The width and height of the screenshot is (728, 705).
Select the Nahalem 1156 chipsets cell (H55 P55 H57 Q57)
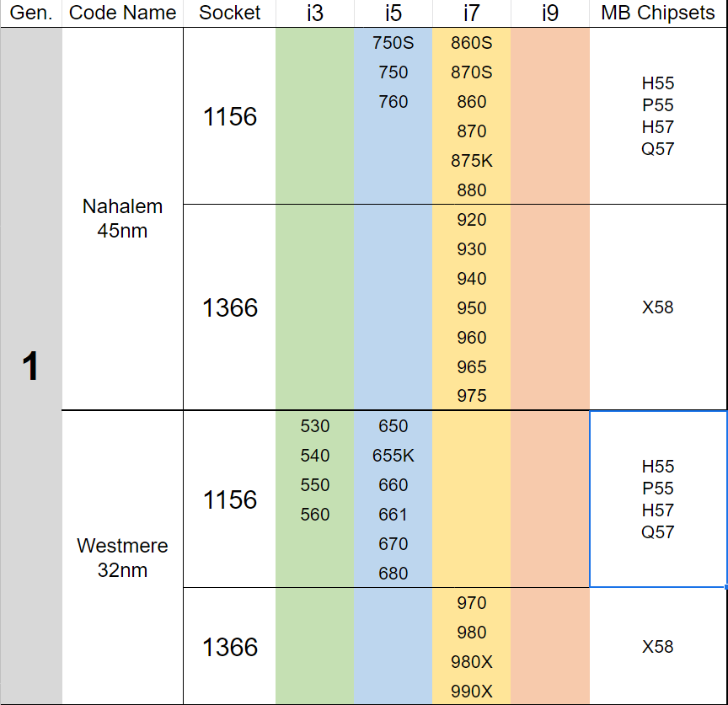[658, 116]
